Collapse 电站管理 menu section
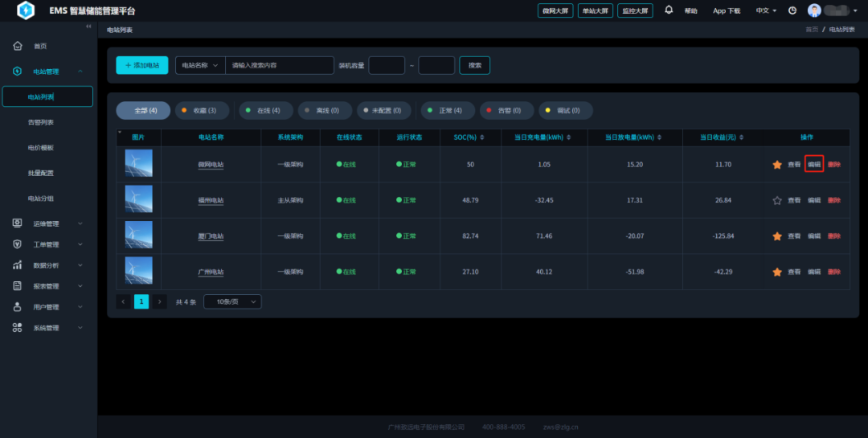Screen dimensions: 868x438 tap(80, 72)
